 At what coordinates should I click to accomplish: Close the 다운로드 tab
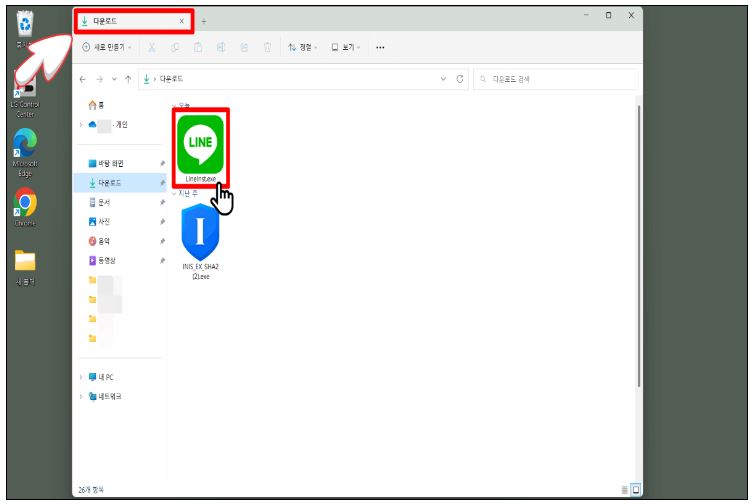coord(182,21)
